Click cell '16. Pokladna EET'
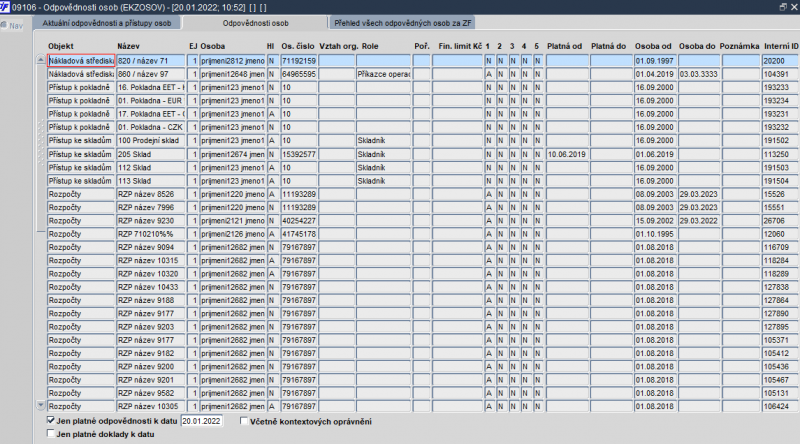This screenshot has height=444, width=800. point(151,87)
